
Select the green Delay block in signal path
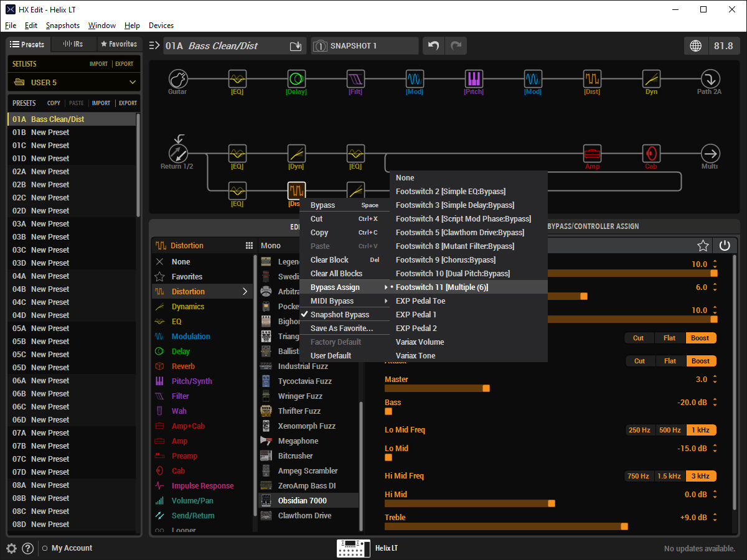coord(296,79)
